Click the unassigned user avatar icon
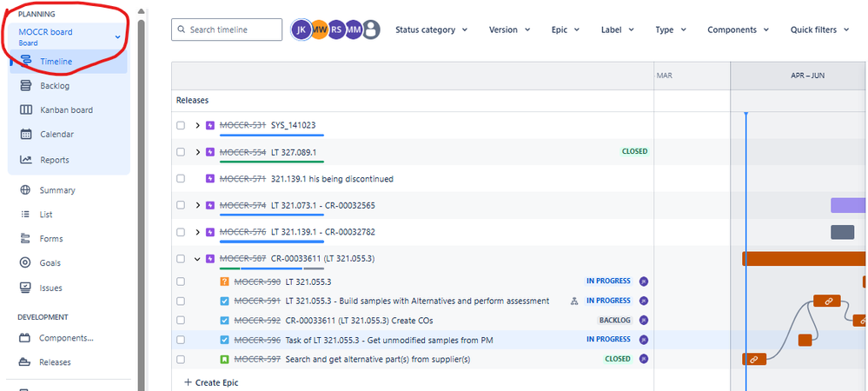This screenshot has width=868, height=391. click(x=371, y=30)
